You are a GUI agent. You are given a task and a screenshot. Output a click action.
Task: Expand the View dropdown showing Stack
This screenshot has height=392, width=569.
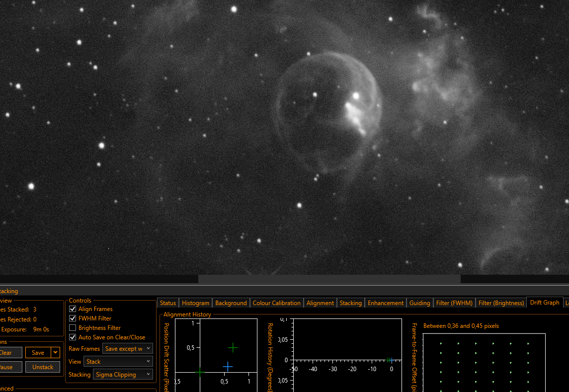click(118, 362)
